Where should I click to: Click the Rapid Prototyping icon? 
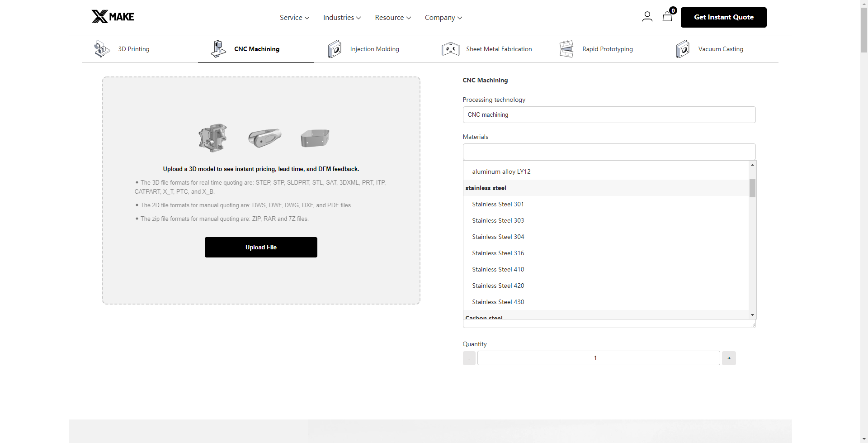point(566,49)
